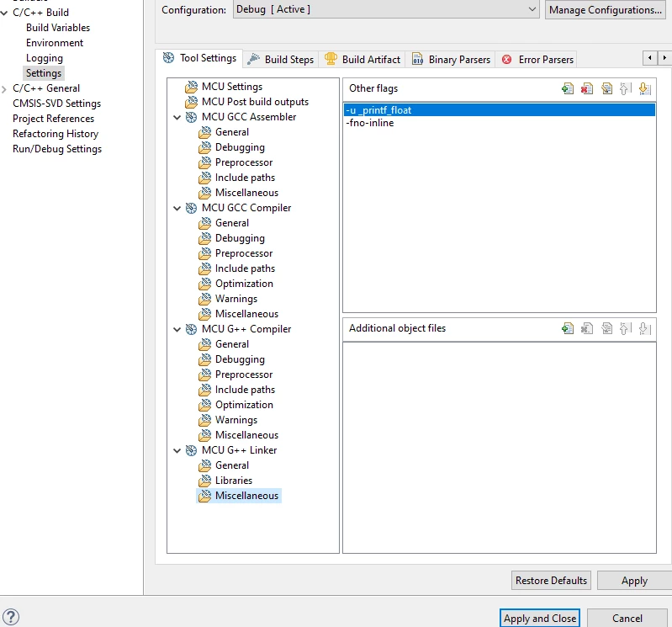Add an Additional object file

[568, 328]
